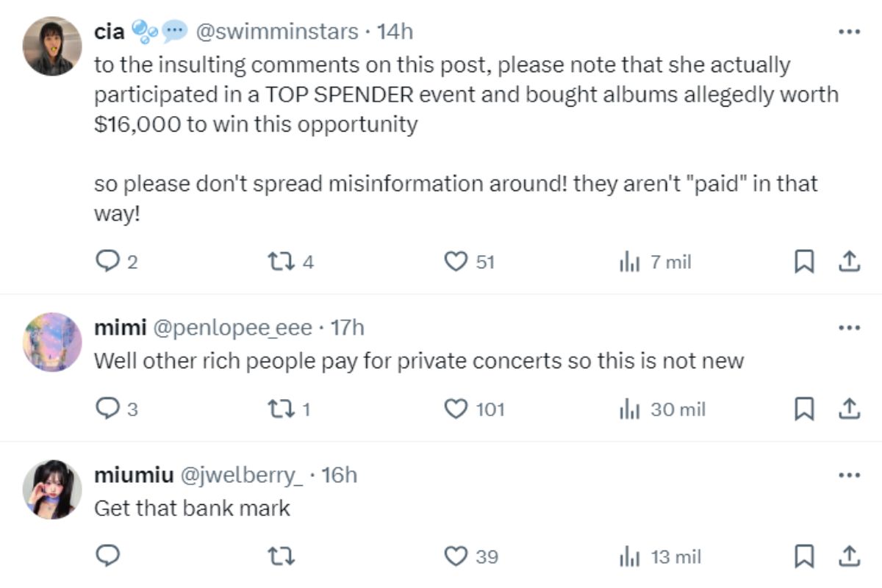This screenshot has height=588, width=882.
Task: View miumiu's 13 mil view count
Action: pos(661,556)
